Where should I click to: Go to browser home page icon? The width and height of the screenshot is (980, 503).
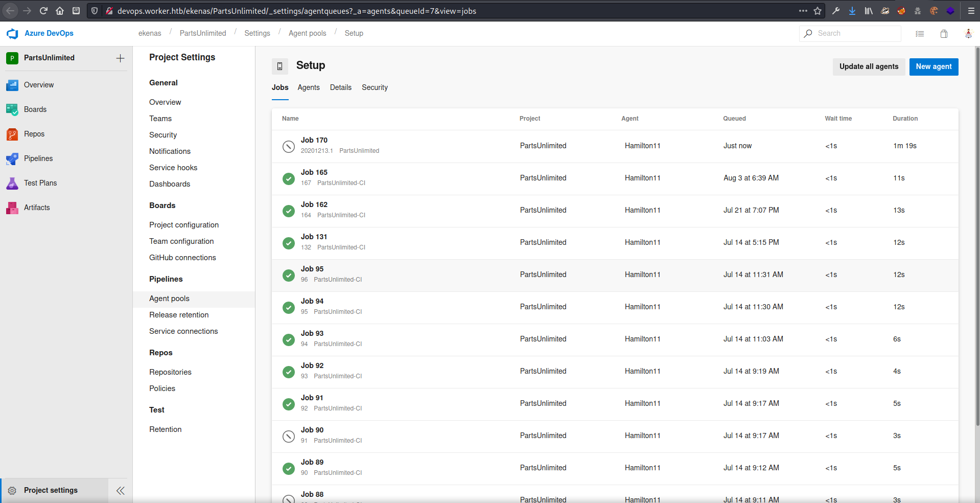click(x=60, y=11)
